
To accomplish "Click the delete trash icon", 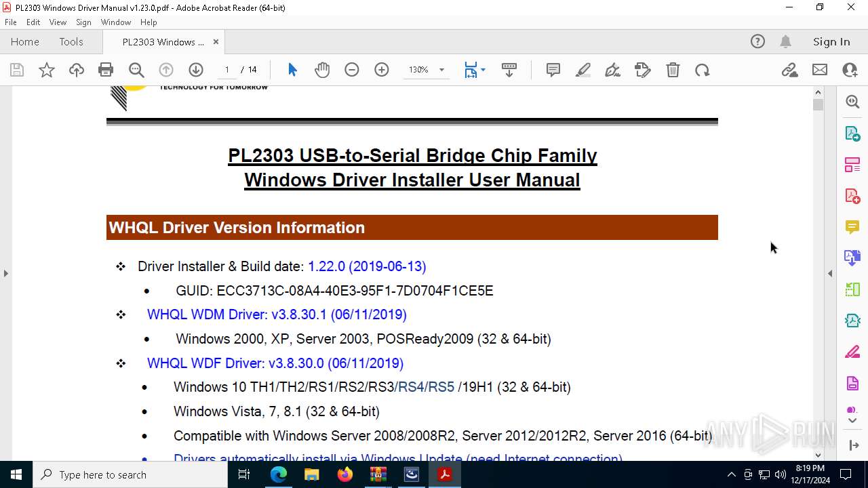I will pos(673,70).
